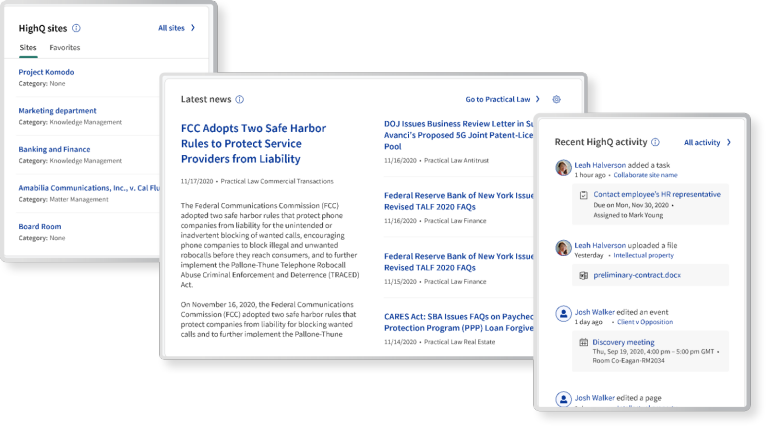Click the task icon by Contact employee's HR representative
Viewport: 768px width, 432px height.
[583, 194]
